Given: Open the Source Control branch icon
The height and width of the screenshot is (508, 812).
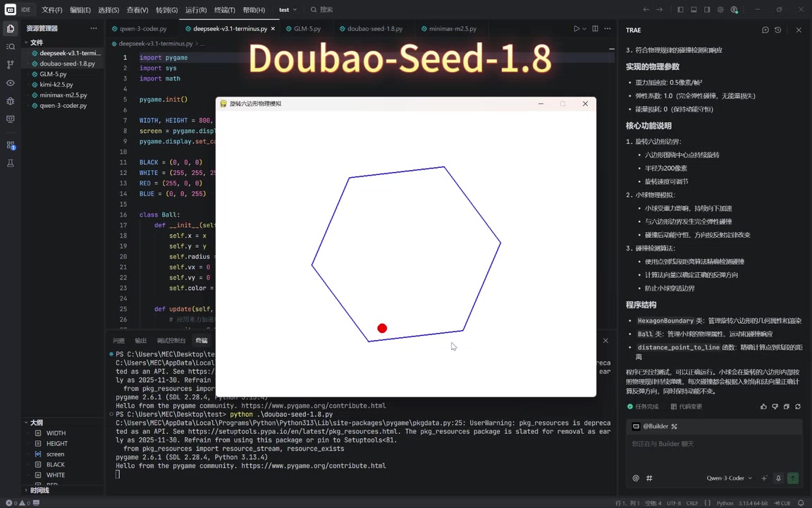Looking at the screenshot, I should pyautogui.click(x=11, y=65).
